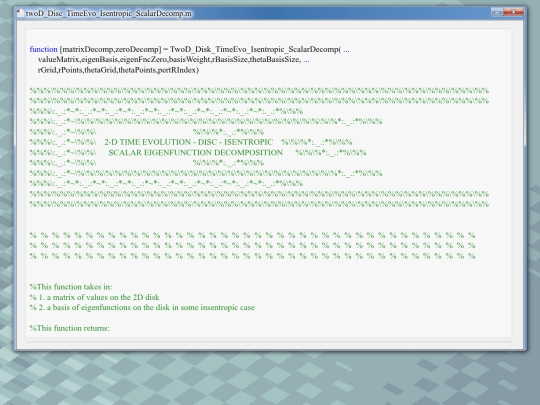The height and width of the screenshot is (405, 540).
Task: Click '% 2. a basis of eigenfunctions' comment line
Action: point(142,308)
